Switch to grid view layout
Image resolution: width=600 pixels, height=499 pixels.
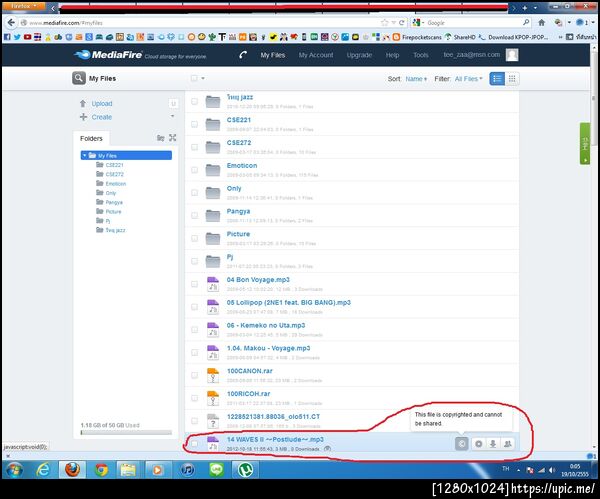click(x=512, y=79)
